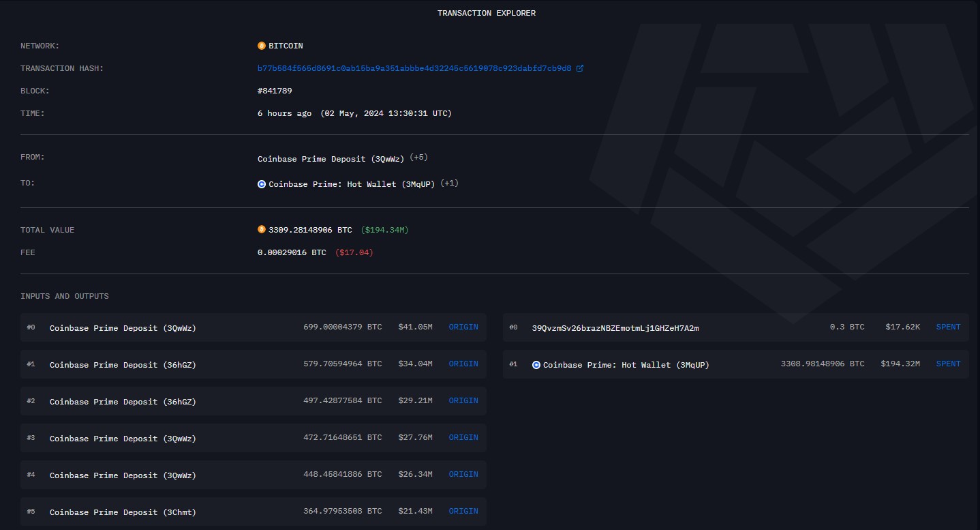Click the external link icon beside transaction hash

pos(580,68)
